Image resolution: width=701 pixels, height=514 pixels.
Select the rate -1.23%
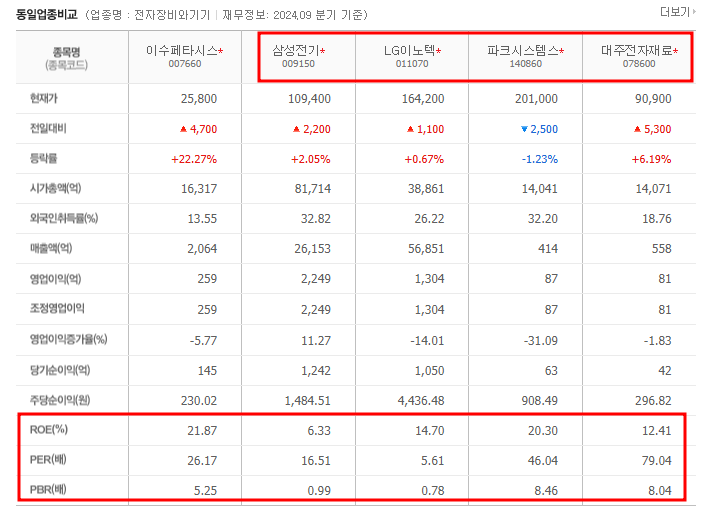tap(540, 159)
